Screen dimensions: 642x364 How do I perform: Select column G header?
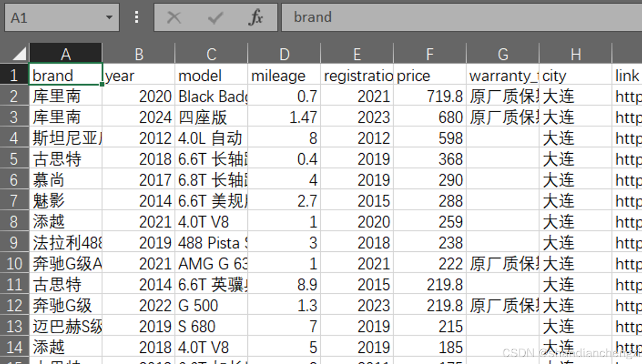(503, 54)
